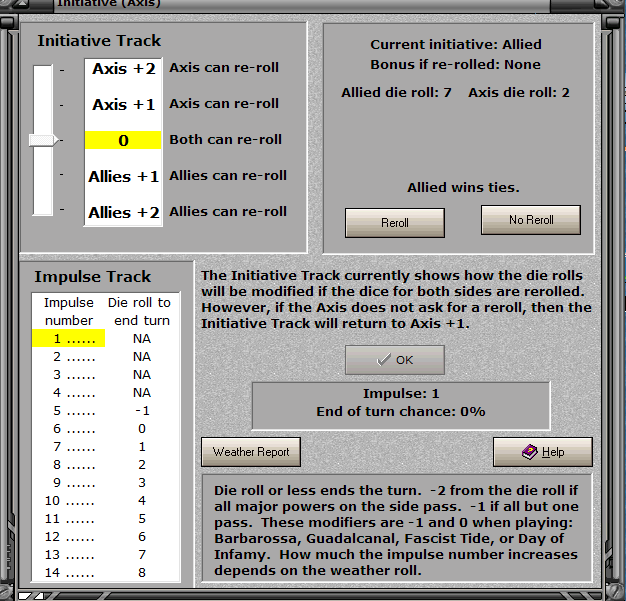Click 'End of turn chance: 0%' text

coord(401,411)
